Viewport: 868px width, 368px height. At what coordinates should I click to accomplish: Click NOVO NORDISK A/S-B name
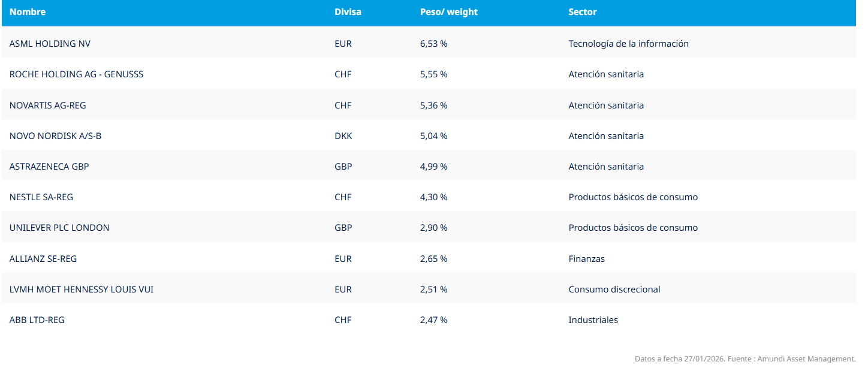tap(55, 136)
